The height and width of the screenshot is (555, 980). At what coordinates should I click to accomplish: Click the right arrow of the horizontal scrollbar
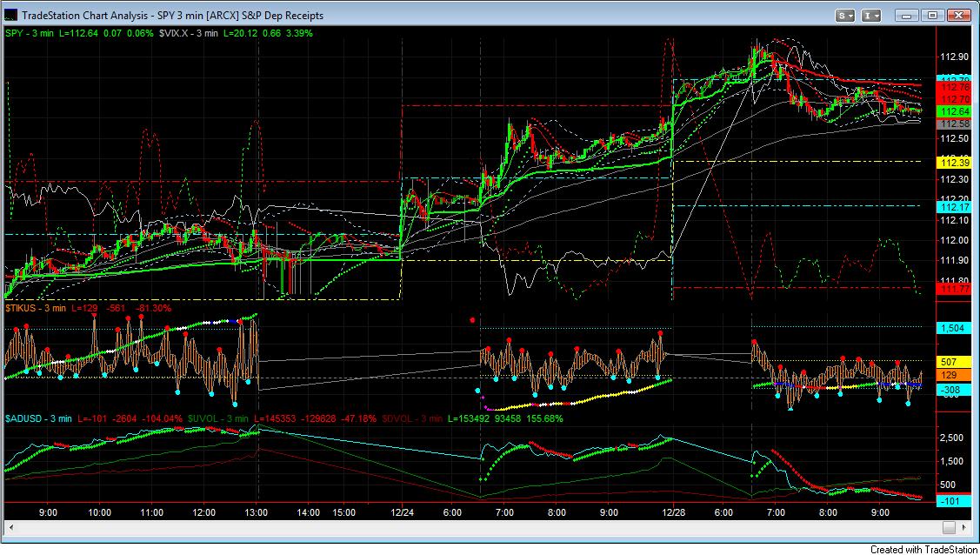click(x=965, y=528)
